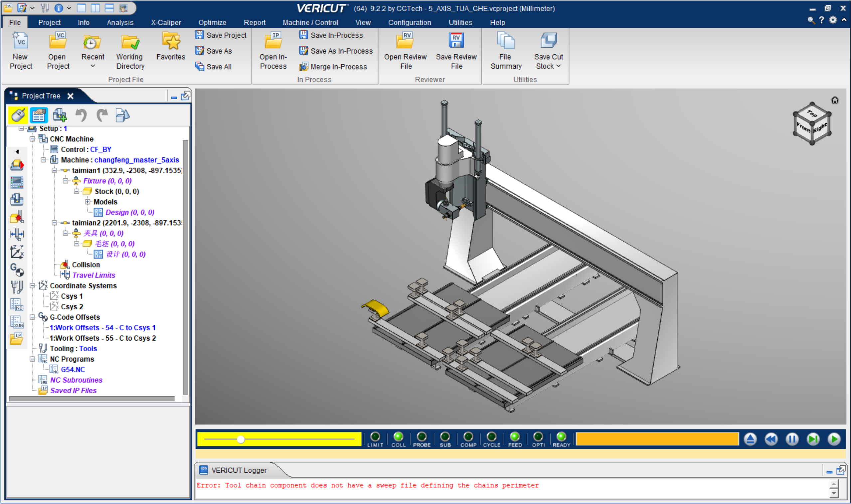Open File Summary utility
The width and height of the screenshot is (851, 504).
tap(505, 41)
